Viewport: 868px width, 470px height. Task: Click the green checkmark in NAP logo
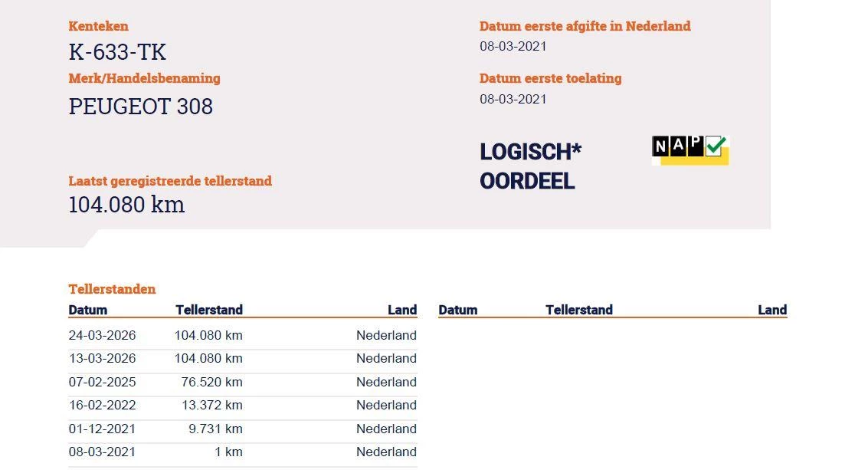716,146
